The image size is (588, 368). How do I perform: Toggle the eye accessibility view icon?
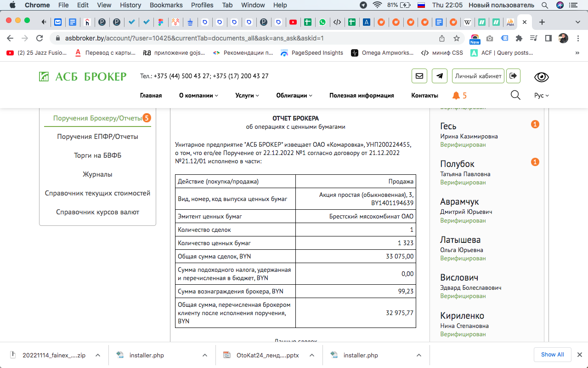[542, 77]
